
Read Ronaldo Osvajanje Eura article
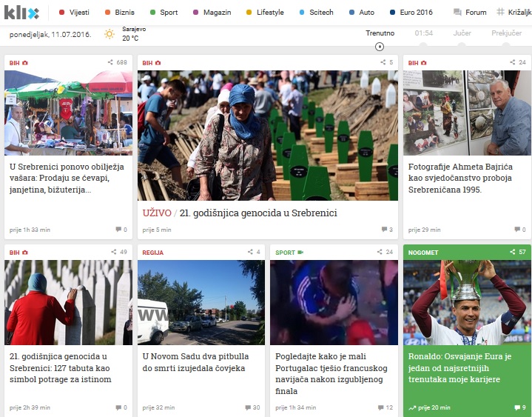459,368
